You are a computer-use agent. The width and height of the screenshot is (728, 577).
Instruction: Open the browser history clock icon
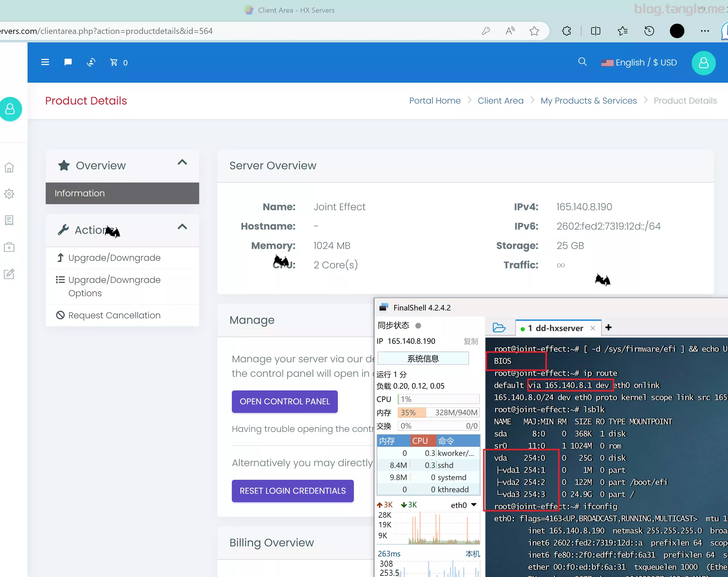(649, 31)
